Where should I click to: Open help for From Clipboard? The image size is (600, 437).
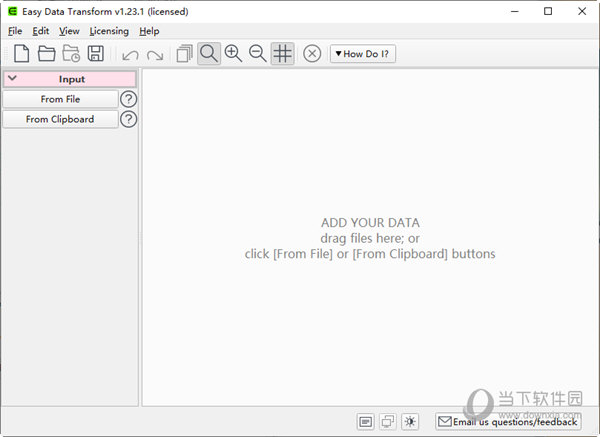click(x=129, y=119)
